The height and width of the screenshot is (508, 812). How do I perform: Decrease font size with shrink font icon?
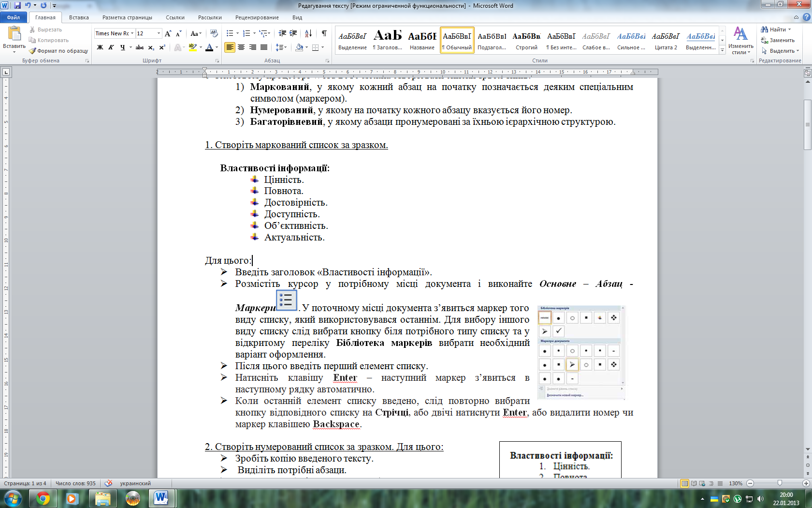pos(178,33)
